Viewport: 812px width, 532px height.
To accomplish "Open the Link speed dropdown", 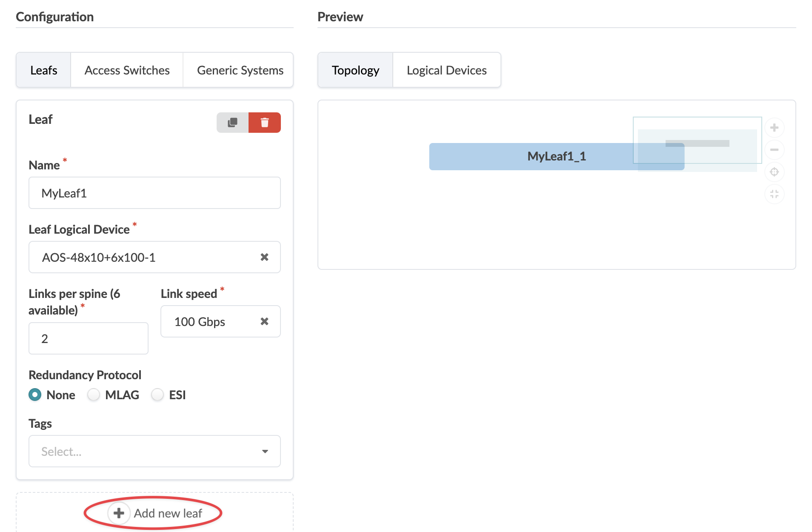I will click(211, 321).
